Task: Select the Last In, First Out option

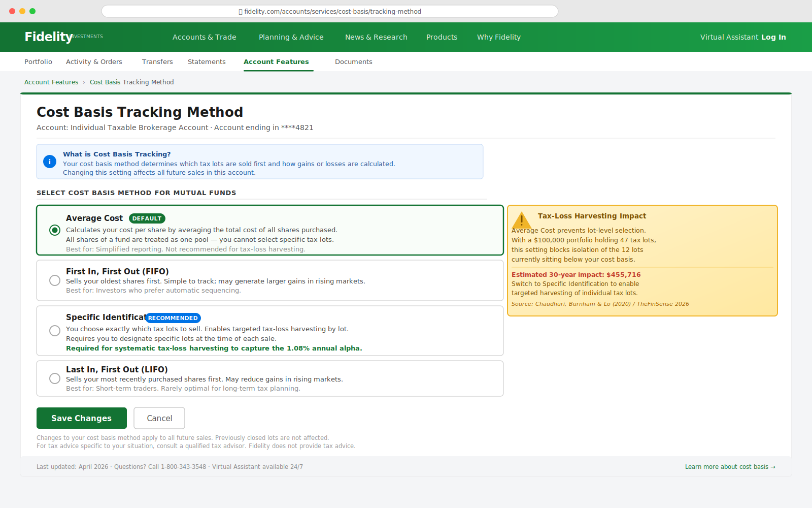Action: point(54,378)
